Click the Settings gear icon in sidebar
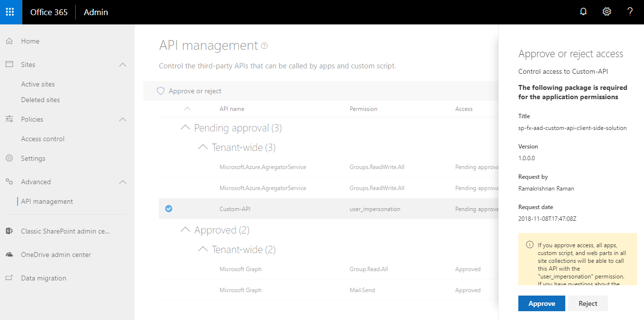Viewport: 644px width, 320px height. coord(9,158)
